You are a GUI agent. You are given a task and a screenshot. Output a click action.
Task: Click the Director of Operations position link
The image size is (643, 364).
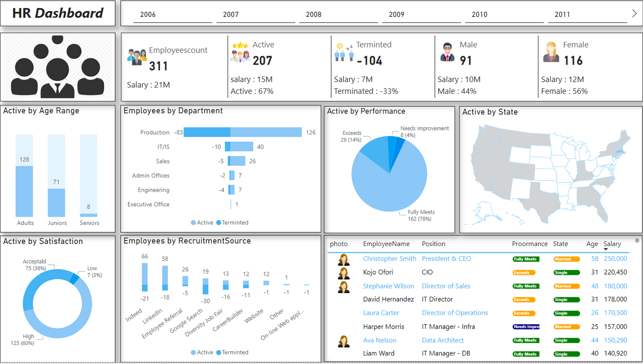pos(454,313)
